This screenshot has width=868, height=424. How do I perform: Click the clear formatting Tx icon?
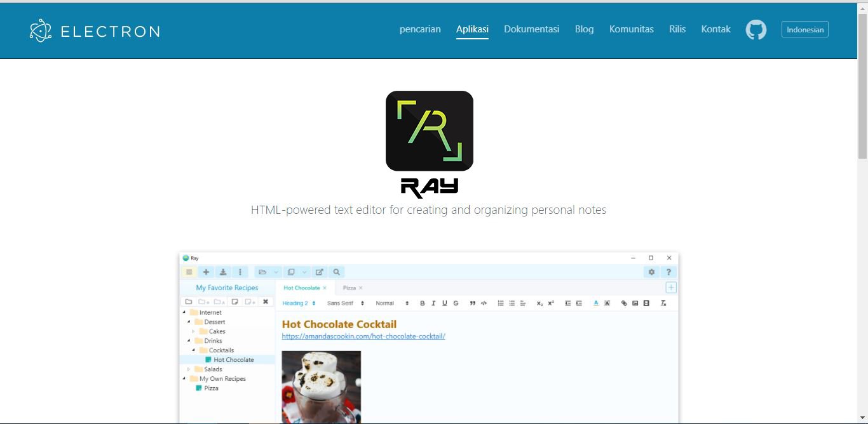663,303
